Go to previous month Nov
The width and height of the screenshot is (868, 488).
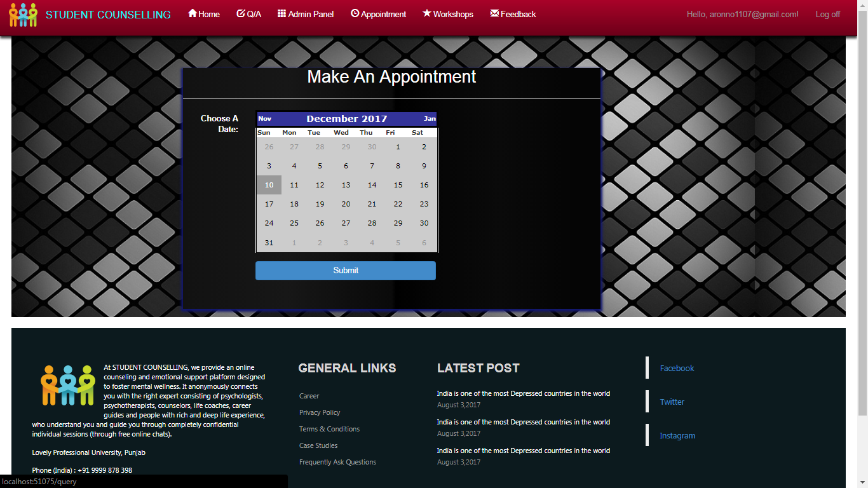pyautogui.click(x=265, y=119)
